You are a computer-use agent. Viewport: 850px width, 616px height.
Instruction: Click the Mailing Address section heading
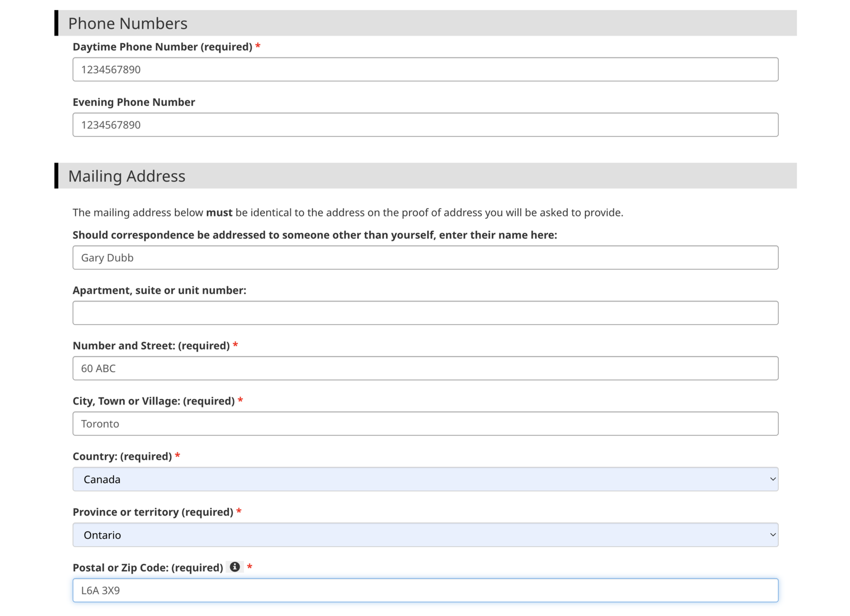pos(126,176)
